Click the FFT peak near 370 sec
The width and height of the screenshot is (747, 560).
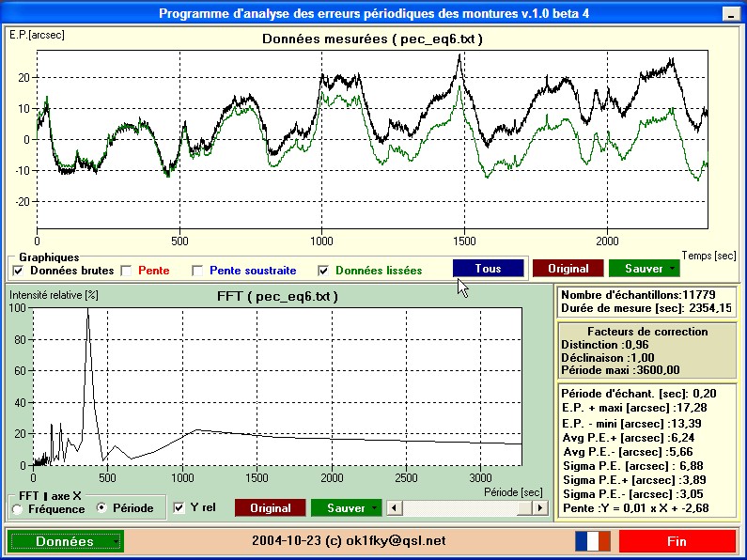click(87, 312)
